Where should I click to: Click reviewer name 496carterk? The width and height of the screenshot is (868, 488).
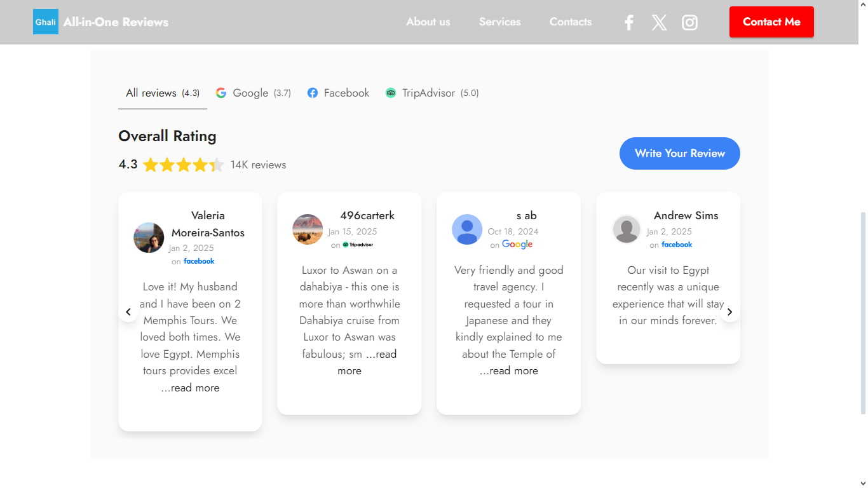367,215
